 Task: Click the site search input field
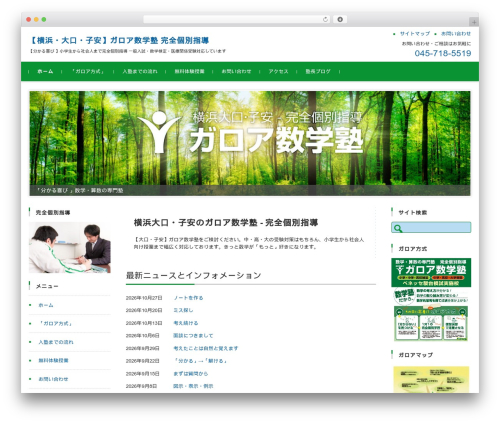pos(431,228)
